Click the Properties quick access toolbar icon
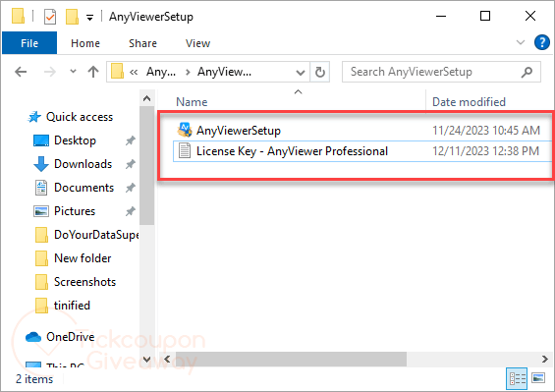Image resolution: width=555 pixels, height=392 pixels. click(50, 17)
